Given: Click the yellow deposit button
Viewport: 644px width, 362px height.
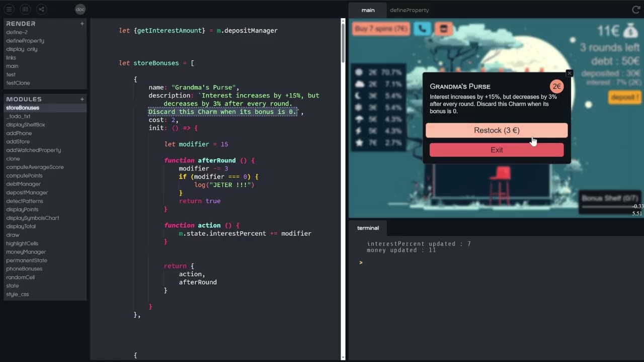Looking at the screenshot, I should [x=624, y=98].
